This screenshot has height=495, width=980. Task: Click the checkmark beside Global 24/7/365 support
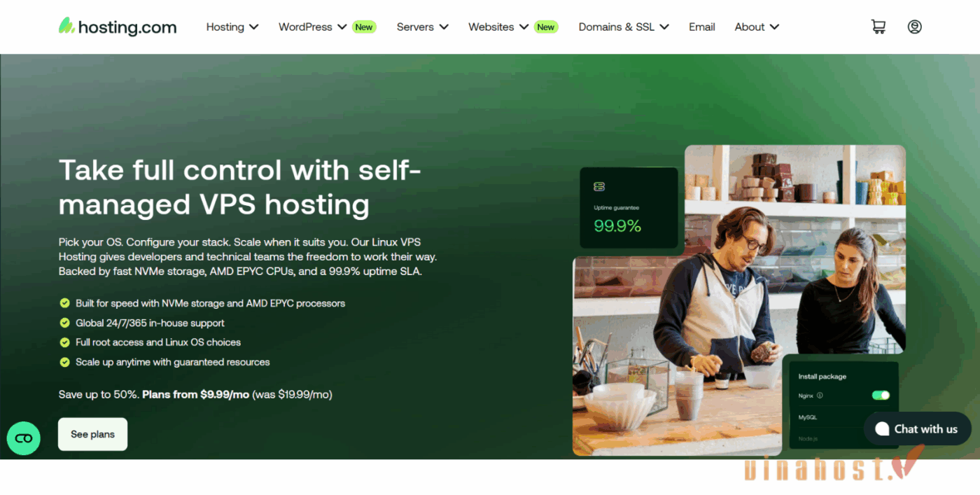(64, 323)
